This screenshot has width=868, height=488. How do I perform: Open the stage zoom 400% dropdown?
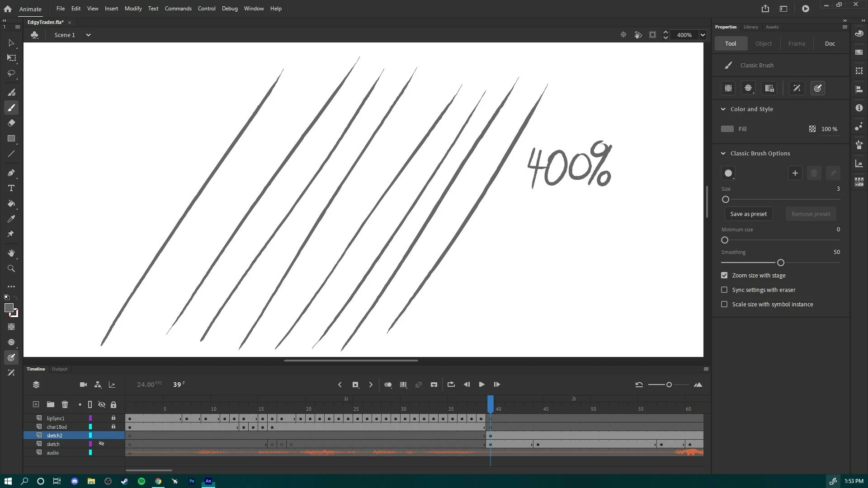703,35
